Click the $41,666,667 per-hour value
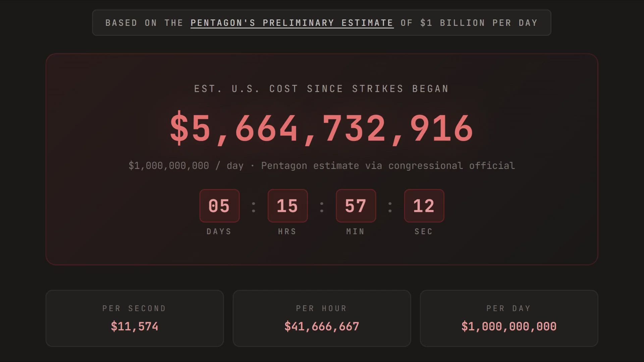 coord(322,326)
